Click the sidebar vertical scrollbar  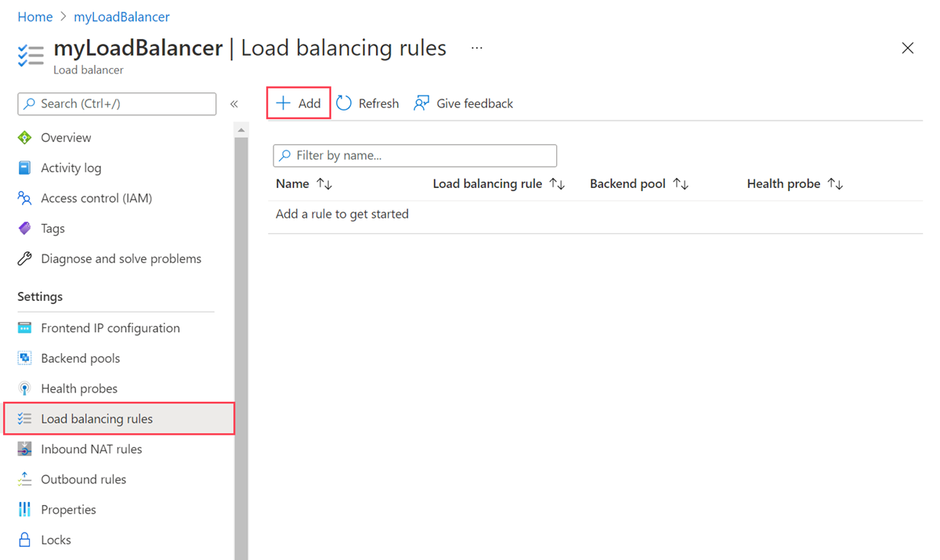pos(241,348)
